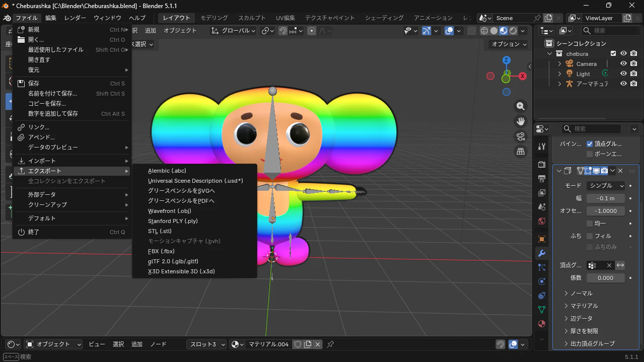This screenshot has height=362, width=644.
Task: Open the Output properties tab
Action: [542, 179]
